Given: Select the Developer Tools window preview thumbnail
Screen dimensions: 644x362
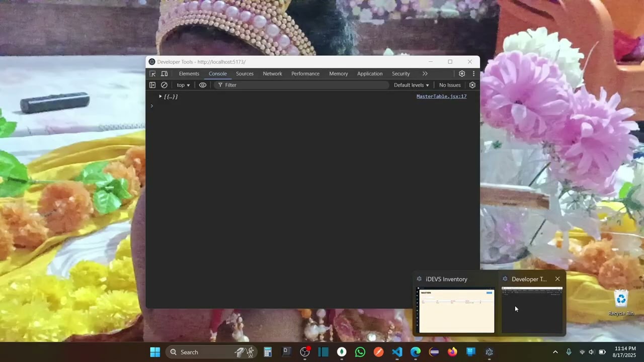Looking at the screenshot, I should tap(532, 310).
